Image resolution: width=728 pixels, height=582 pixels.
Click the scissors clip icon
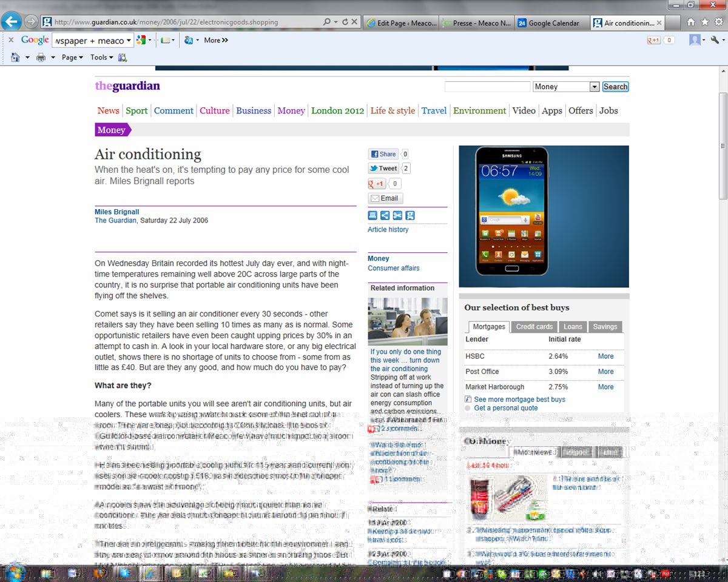[x=397, y=215]
